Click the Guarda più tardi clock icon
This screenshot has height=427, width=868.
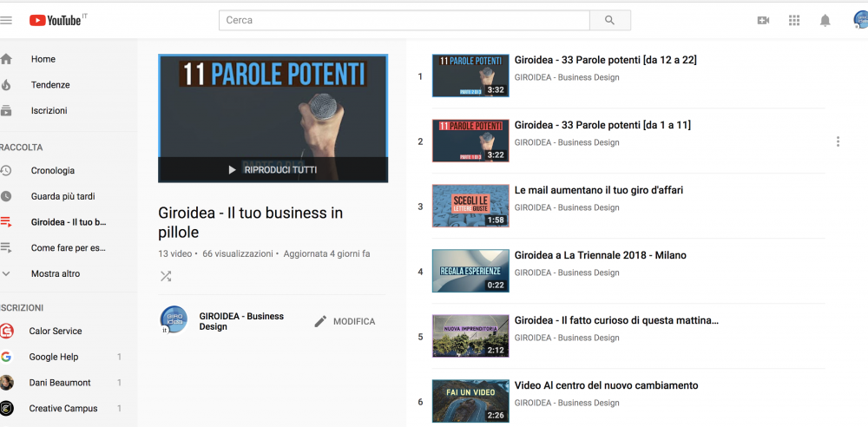(6, 196)
